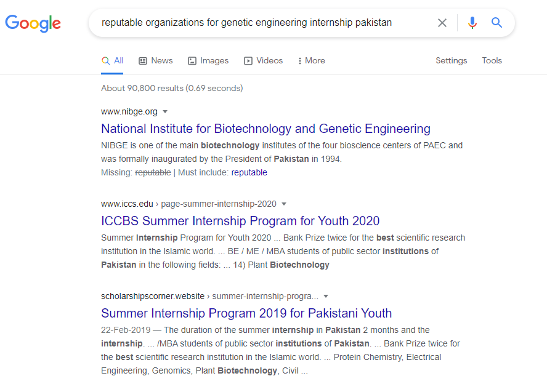This screenshot has width=547, height=392.
Task: Open search Tools
Action: click(x=492, y=61)
